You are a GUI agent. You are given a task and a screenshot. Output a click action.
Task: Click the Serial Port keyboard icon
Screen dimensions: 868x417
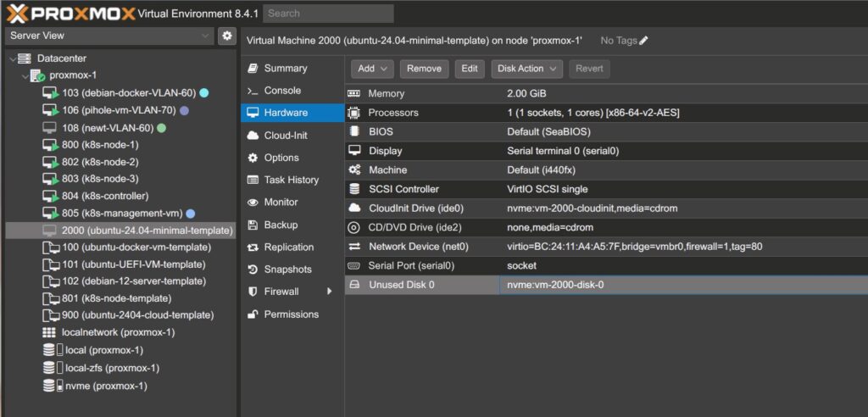[353, 266]
